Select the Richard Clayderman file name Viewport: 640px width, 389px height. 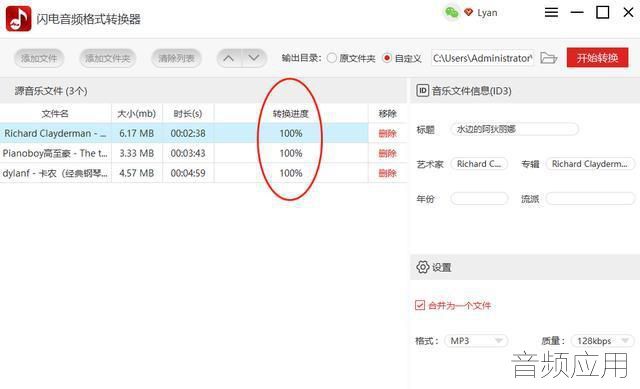(55, 133)
